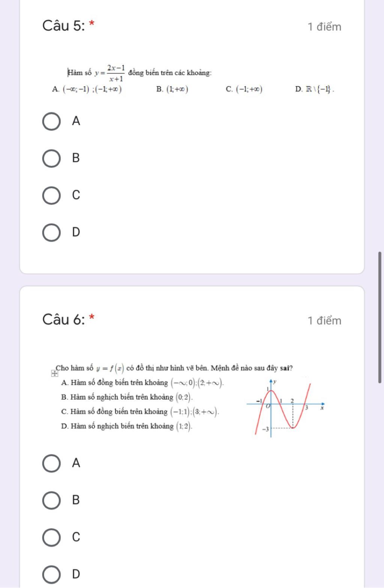Click the function graph in Câu 6
The height and width of the screenshot is (588, 384).
point(286,408)
